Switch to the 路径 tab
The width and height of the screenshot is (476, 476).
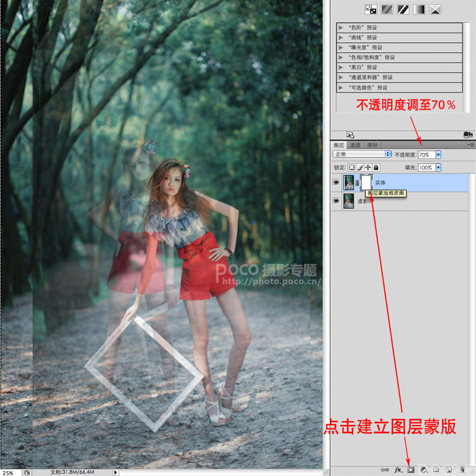[x=372, y=145]
